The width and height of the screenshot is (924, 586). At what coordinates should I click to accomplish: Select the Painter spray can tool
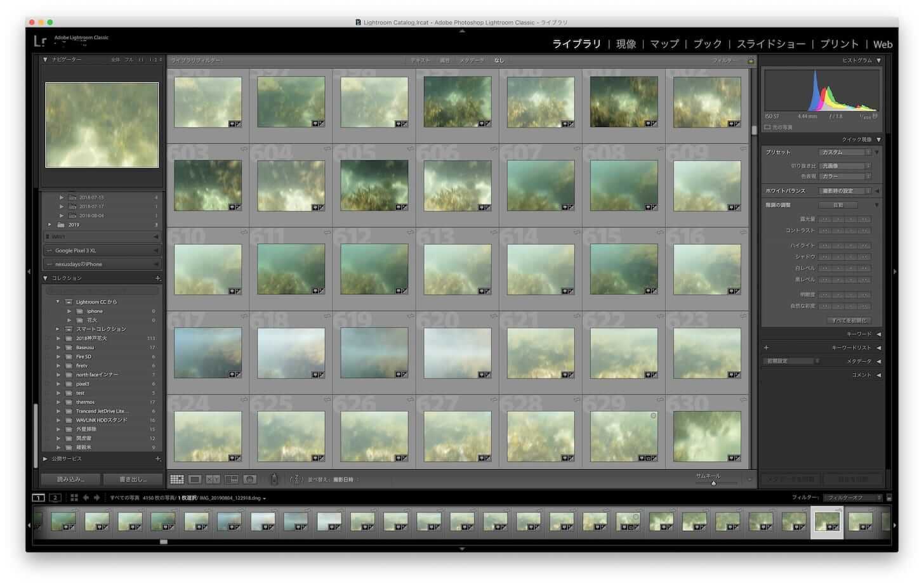pos(274,479)
